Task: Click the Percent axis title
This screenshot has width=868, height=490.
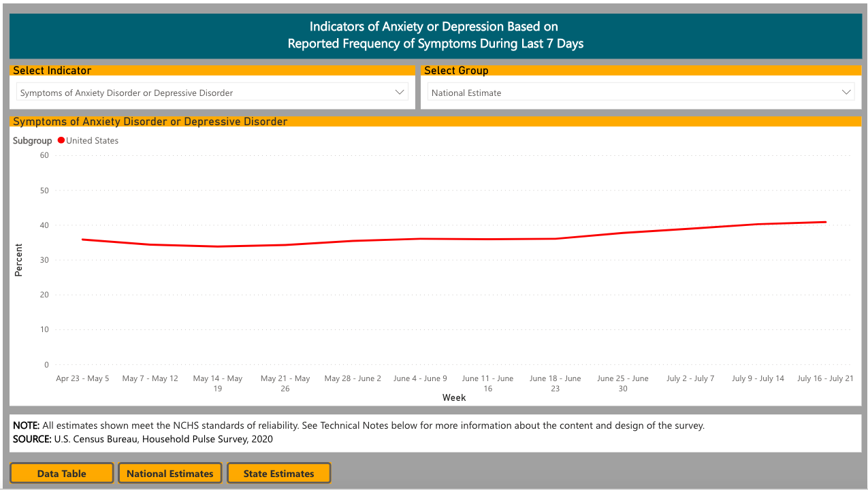Action: coord(19,260)
